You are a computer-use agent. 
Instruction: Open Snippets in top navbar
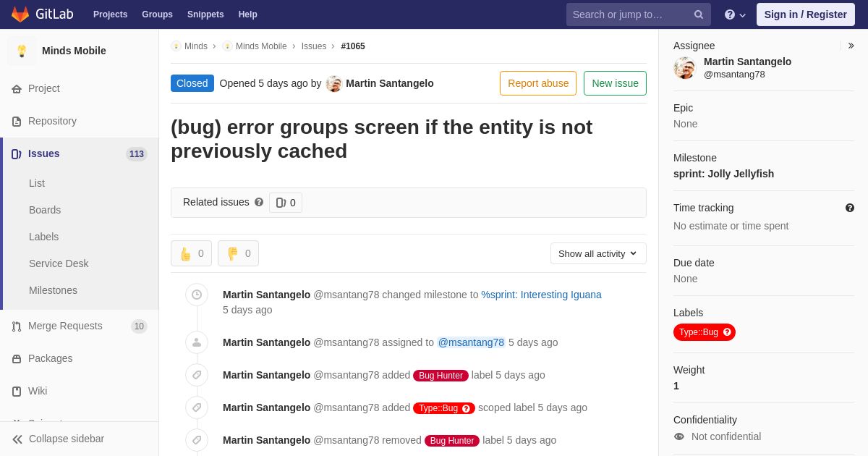tap(205, 14)
